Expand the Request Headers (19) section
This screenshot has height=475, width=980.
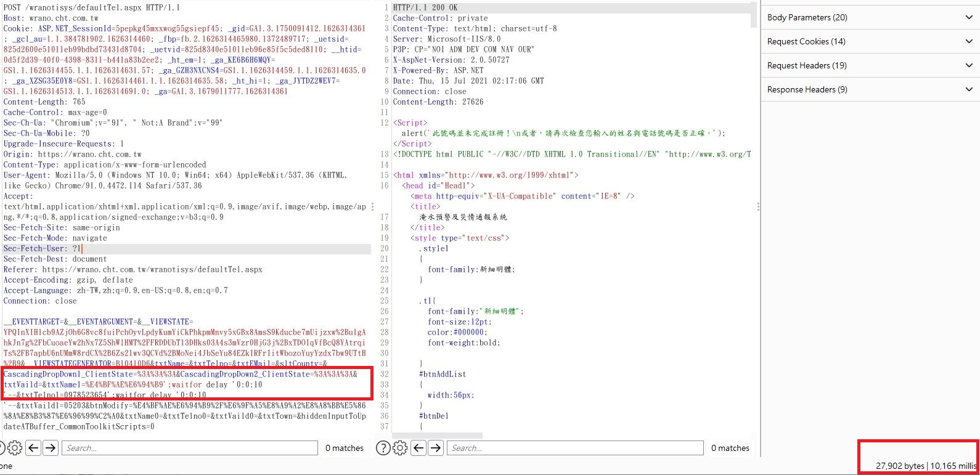pyautogui.click(x=870, y=65)
